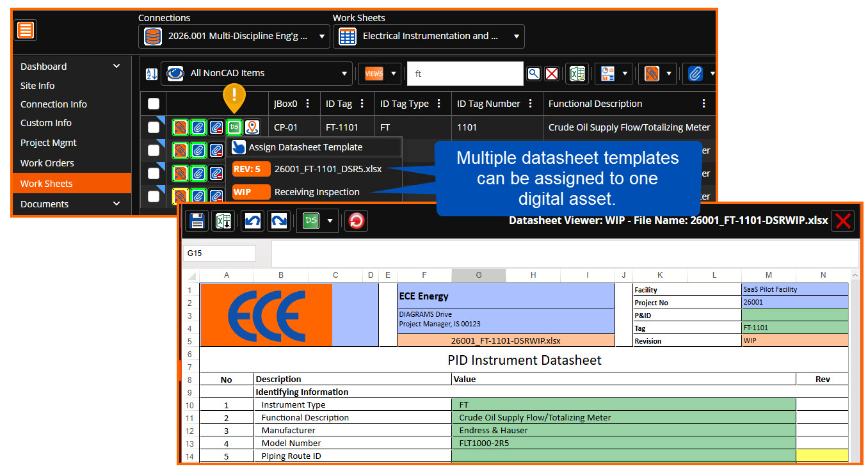Viewport: 868px width, 471px height.
Task: Click the report chart icon
Action: tap(608, 74)
